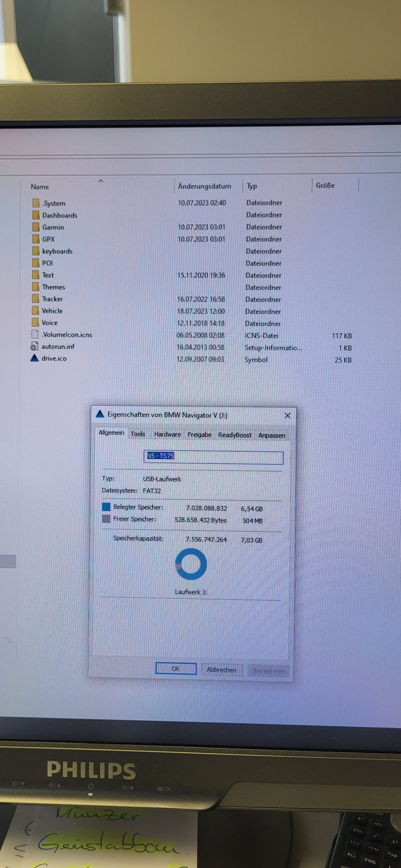Sort by Name column header

(x=40, y=187)
